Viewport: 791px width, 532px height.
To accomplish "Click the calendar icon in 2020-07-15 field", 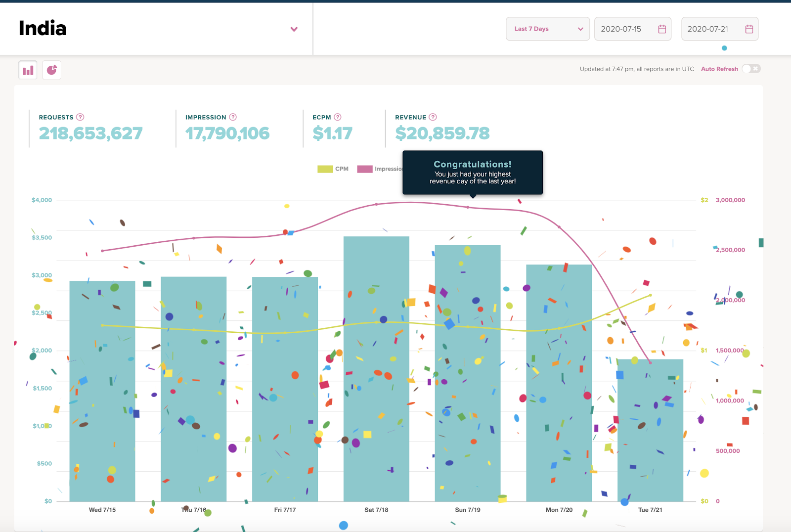I will [x=662, y=29].
